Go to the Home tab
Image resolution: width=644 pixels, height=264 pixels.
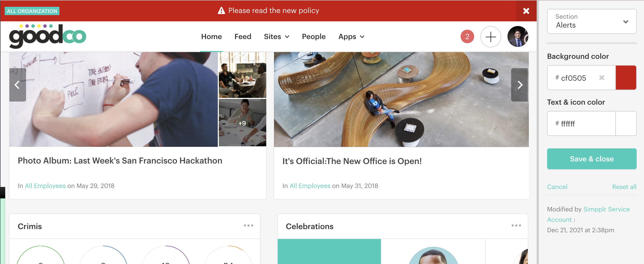[x=211, y=37]
